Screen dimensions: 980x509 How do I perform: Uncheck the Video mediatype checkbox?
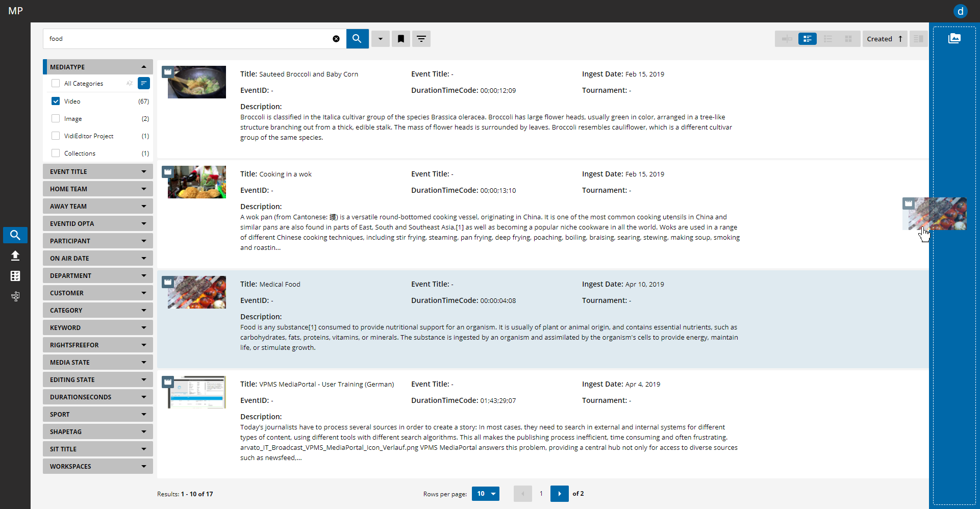point(56,101)
